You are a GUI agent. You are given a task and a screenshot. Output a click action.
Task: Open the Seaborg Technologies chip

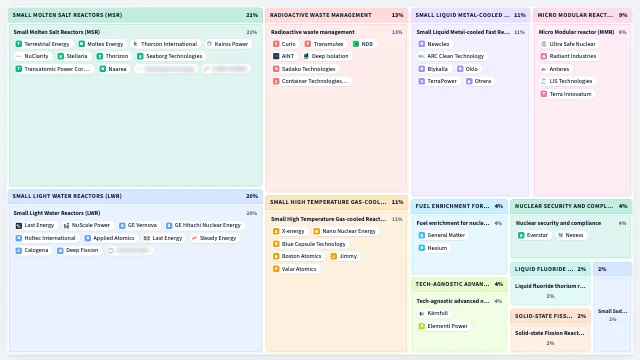170,56
